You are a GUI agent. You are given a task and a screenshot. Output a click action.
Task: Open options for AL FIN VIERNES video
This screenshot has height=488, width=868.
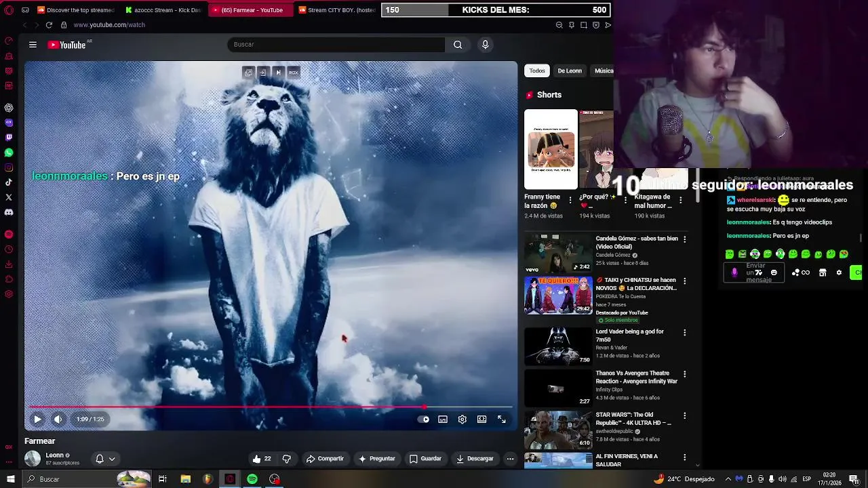coord(684,457)
